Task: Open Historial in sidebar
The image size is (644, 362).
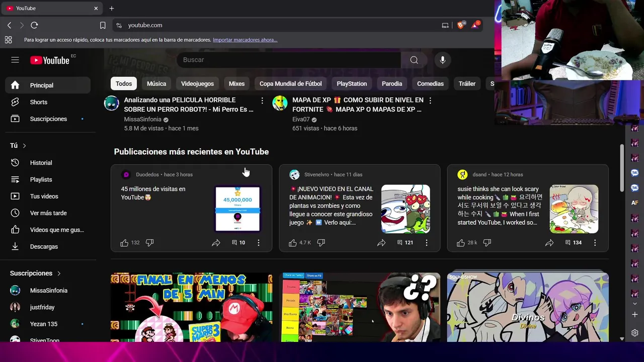Action: pos(48,163)
